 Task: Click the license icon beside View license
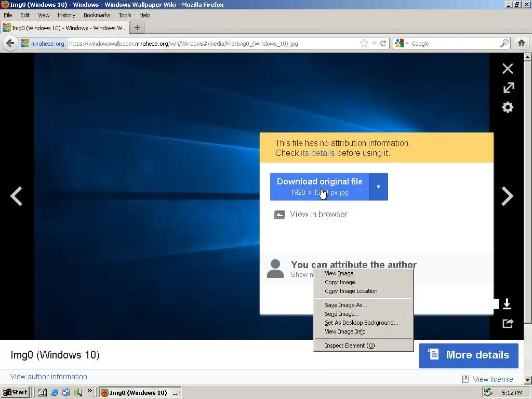pos(465,379)
